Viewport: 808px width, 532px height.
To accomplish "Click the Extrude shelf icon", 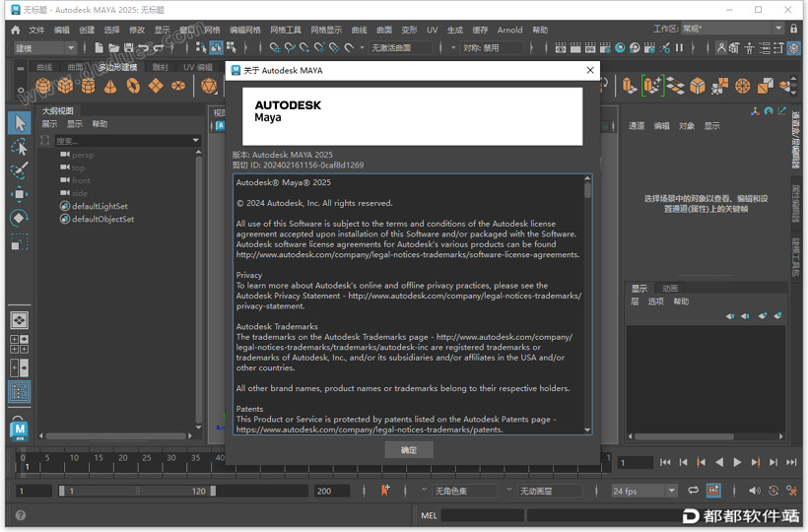I will [x=630, y=86].
